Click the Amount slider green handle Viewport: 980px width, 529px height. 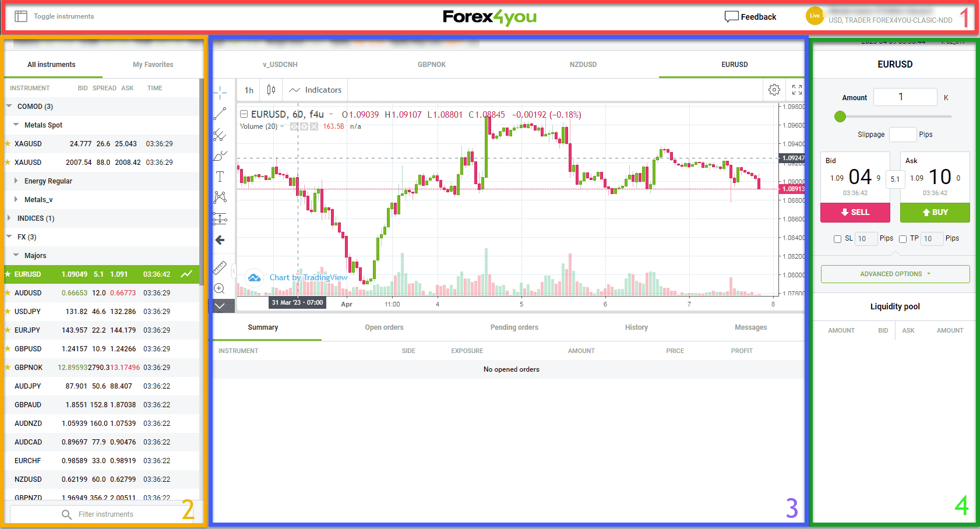coord(840,117)
